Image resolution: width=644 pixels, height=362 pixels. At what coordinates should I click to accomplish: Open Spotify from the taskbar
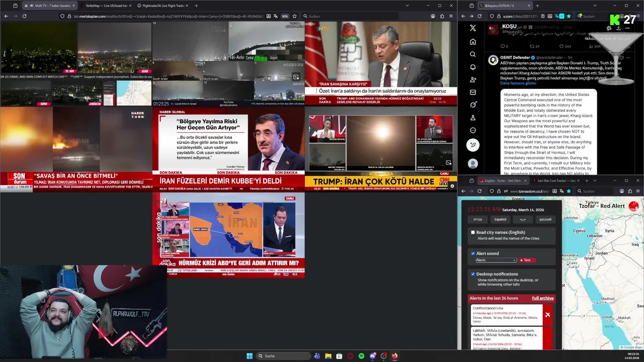(361, 356)
